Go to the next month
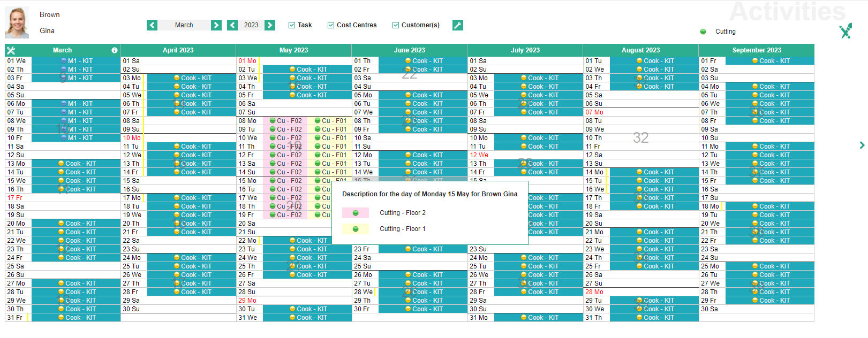 (216, 25)
